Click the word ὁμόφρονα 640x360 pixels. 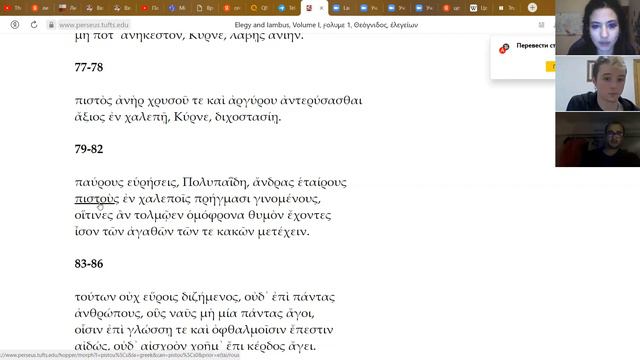point(215,215)
